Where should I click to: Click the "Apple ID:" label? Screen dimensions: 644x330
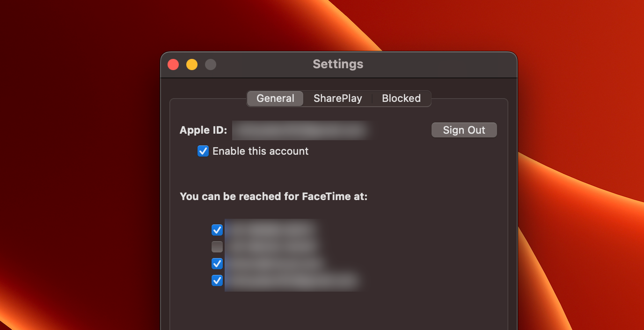click(x=203, y=130)
